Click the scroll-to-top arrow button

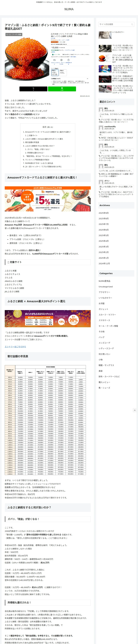tap(135, 410)
